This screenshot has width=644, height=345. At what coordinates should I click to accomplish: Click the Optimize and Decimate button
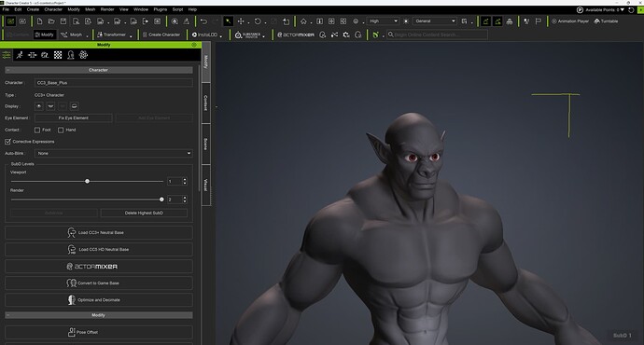coord(99,300)
